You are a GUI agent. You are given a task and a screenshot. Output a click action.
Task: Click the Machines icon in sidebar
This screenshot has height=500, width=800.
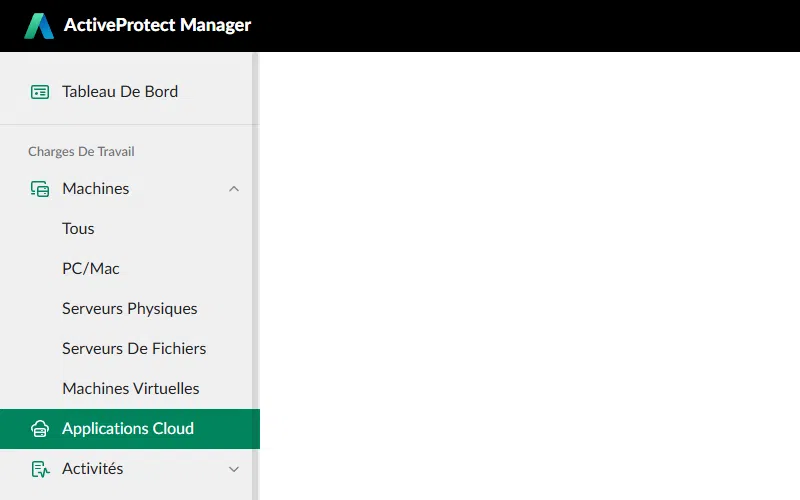pyautogui.click(x=40, y=189)
